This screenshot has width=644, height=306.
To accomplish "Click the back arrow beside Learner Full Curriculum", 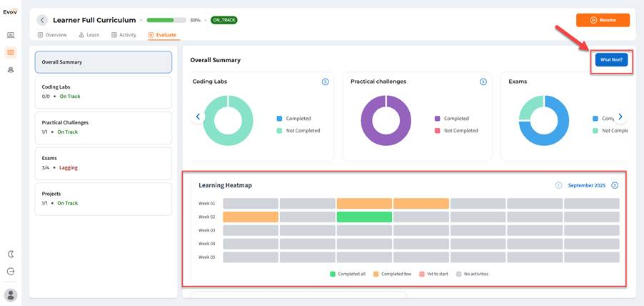I will [42, 20].
